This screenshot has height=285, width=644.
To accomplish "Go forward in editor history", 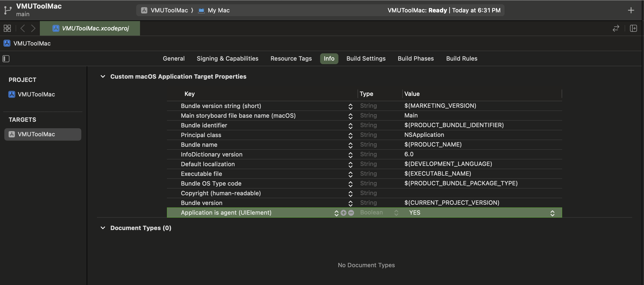I will (x=33, y=28).
